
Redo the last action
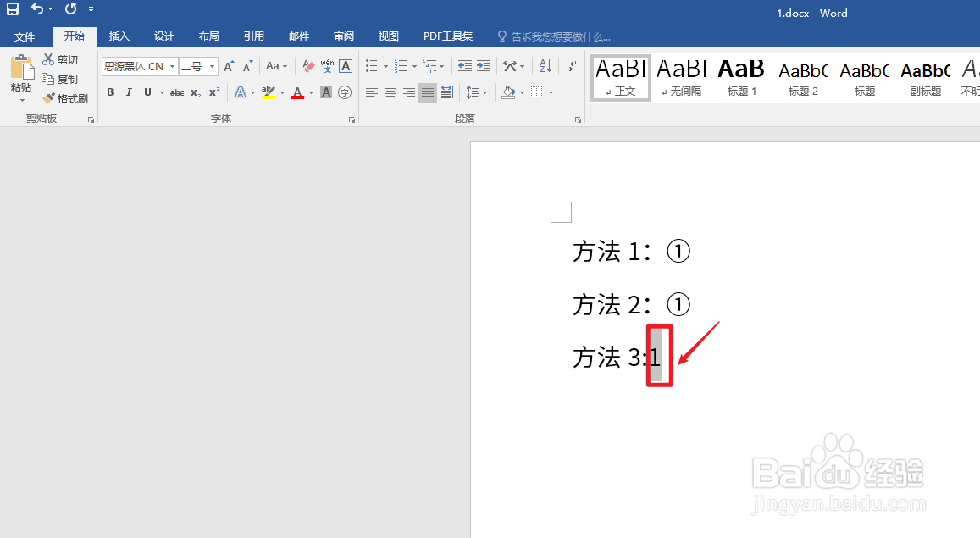(x=70, y=8)
